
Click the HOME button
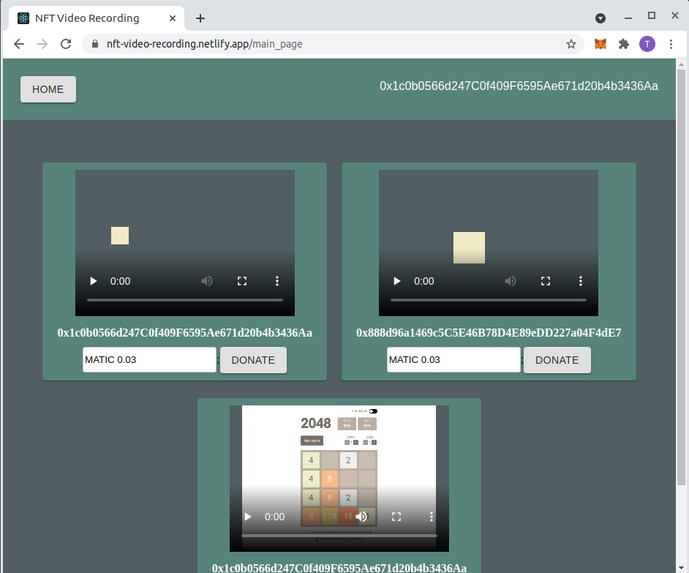pos(48,89)
